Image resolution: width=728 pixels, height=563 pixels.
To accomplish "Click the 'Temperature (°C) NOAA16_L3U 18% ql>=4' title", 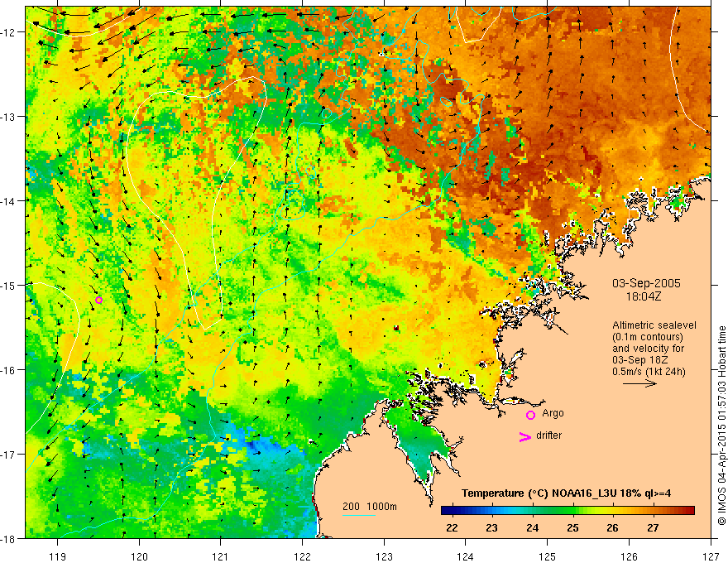I will (x=566, y=493).
